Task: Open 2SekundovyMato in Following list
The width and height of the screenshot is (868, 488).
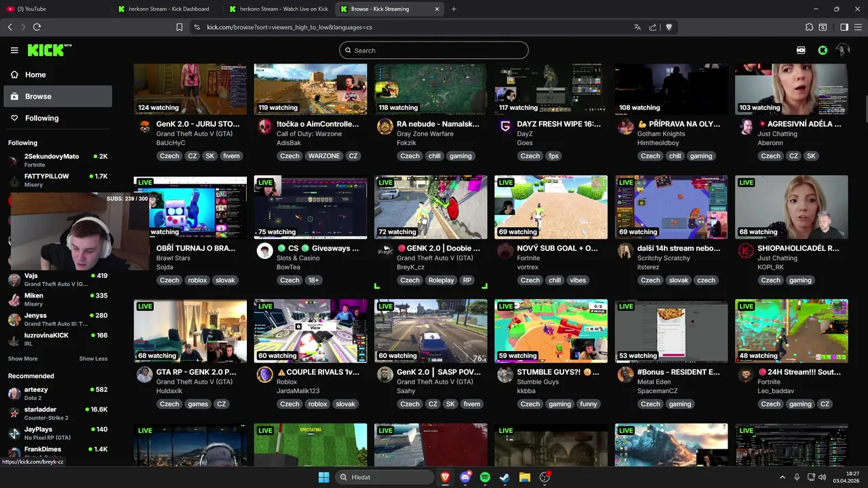Action: 57,160
